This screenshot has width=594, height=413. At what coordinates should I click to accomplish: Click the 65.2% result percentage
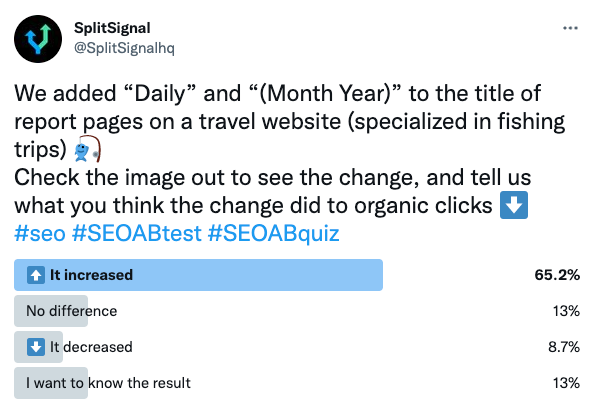(x=557, y=275)
